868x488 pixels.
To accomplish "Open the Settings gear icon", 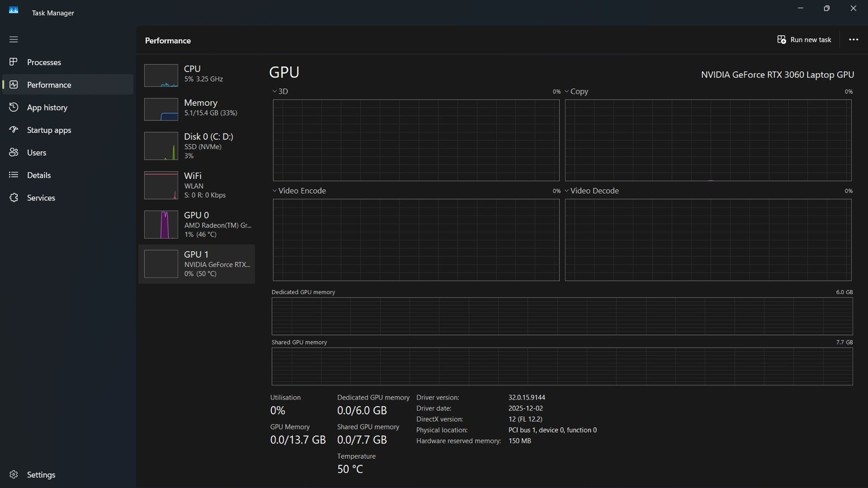I will (x=14, y=474).
